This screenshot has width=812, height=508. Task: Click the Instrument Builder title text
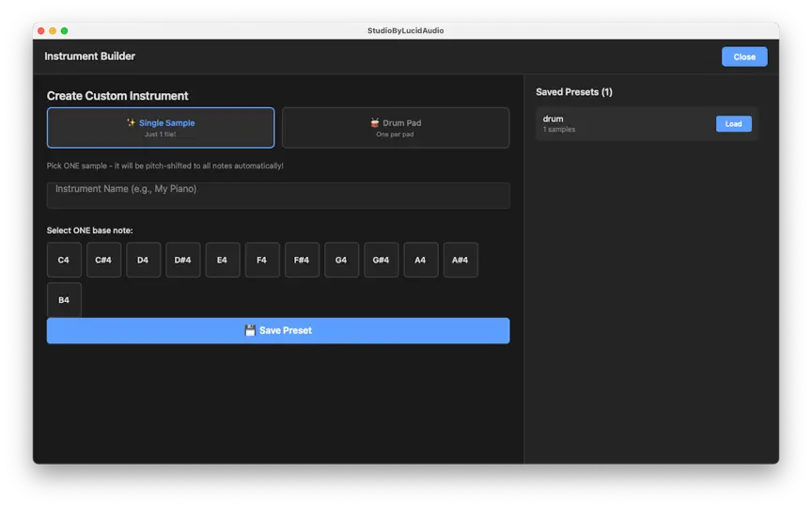(89, 56)
